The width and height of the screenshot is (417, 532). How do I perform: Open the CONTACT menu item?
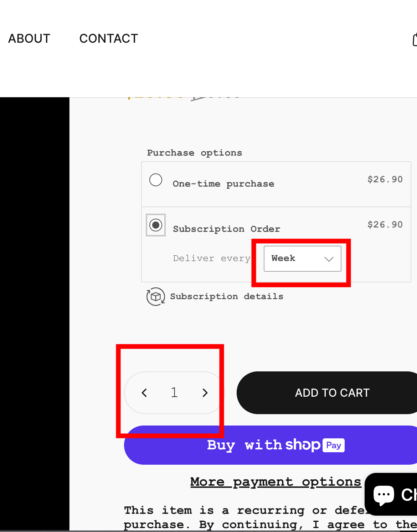click(x=108, y=38)
